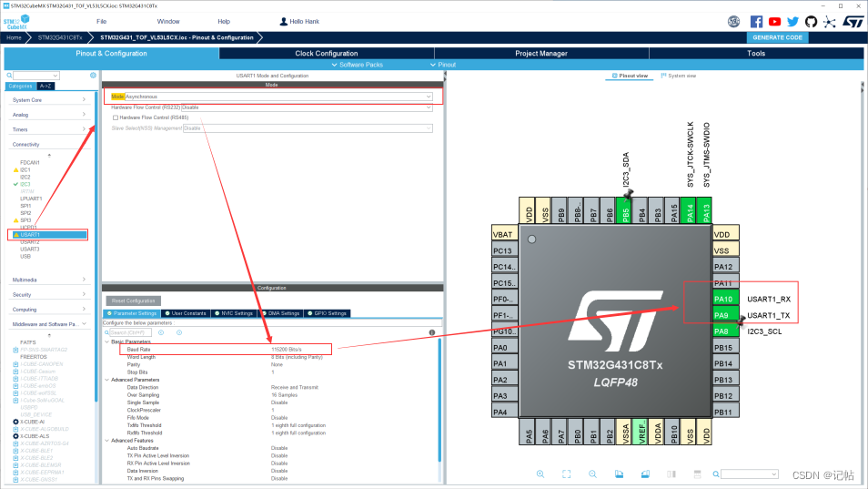The width and height of the screenshot is (868, 489).
Task: Enable Hardware Flow Control (RS485) checkbox
Action: tap(116, 117)
